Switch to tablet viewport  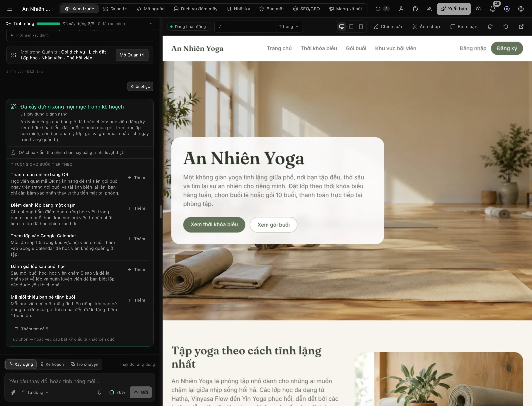[x=351, y=27]
